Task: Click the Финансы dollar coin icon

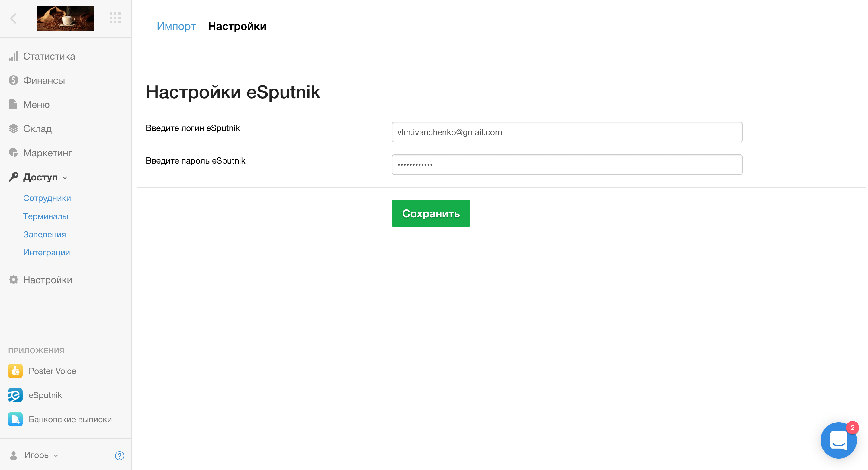Action: click(14, 80)
